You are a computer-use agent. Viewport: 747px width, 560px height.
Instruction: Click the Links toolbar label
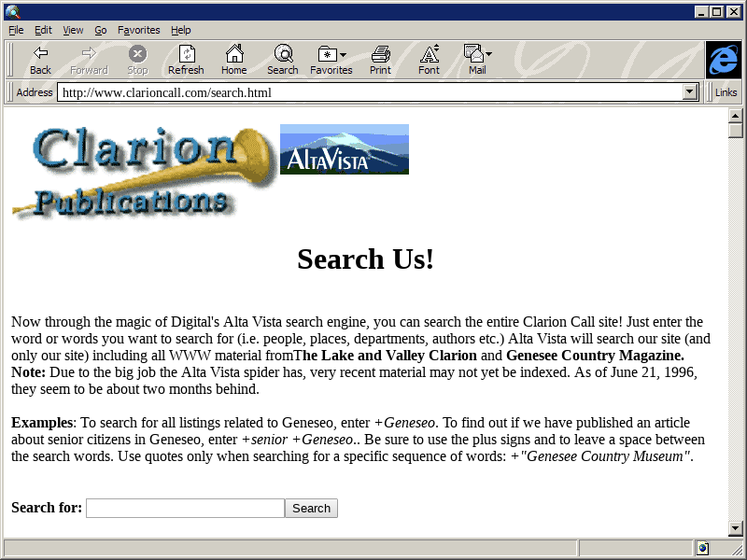click(x=726, y=92)
